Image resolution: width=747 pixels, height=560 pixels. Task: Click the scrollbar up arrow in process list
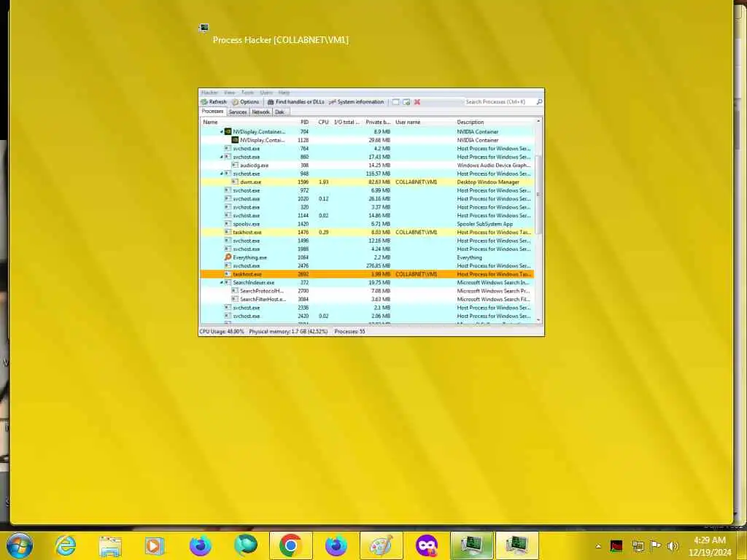point(538,122)
